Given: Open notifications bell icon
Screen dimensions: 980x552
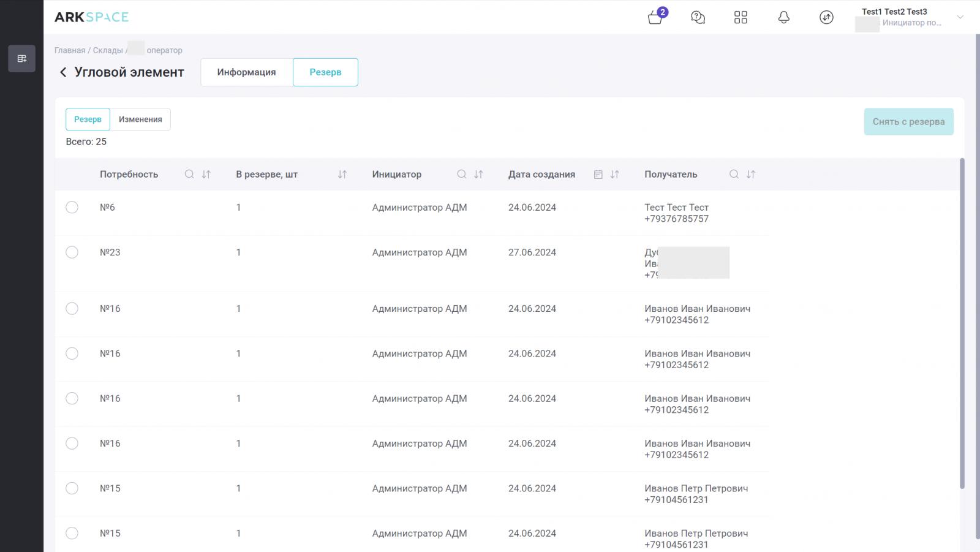Looking at the screenshot, I should point(783,17).
